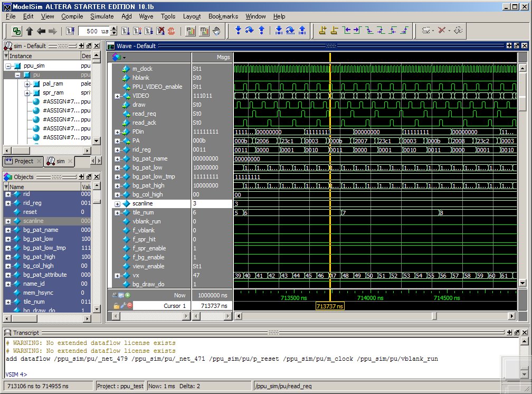The image size is (532, 394).
Task: Click the black Up One Level arrow
Action: (x=30, y=31)
